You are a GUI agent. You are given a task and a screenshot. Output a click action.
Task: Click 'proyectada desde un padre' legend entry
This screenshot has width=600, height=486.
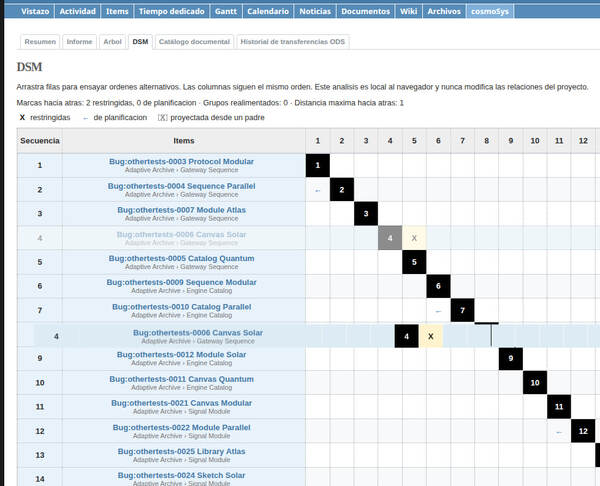point(211,117)
